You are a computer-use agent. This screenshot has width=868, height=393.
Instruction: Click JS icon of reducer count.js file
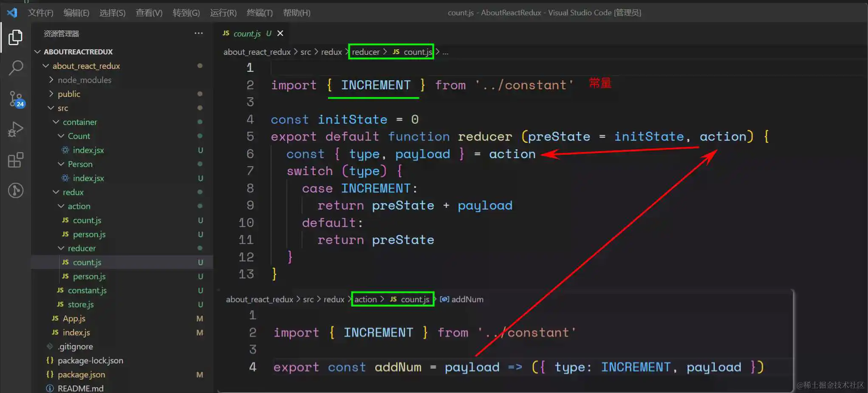(x=65, y=262)
